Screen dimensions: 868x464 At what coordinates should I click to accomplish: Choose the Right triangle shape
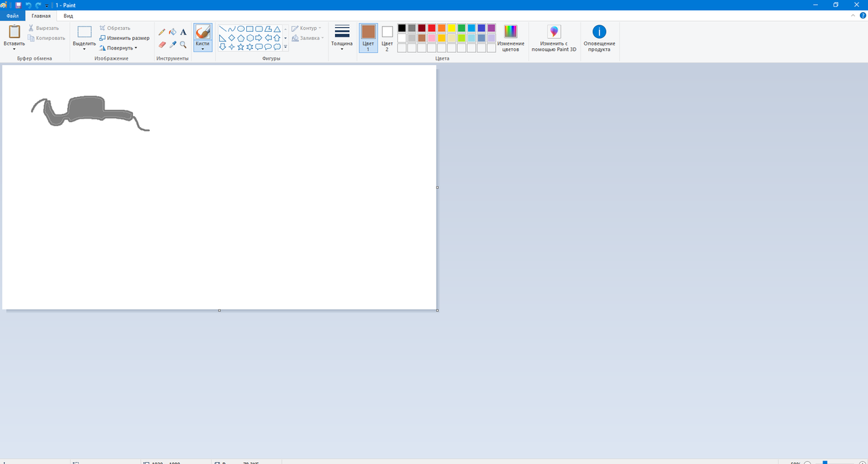[222, 38]
